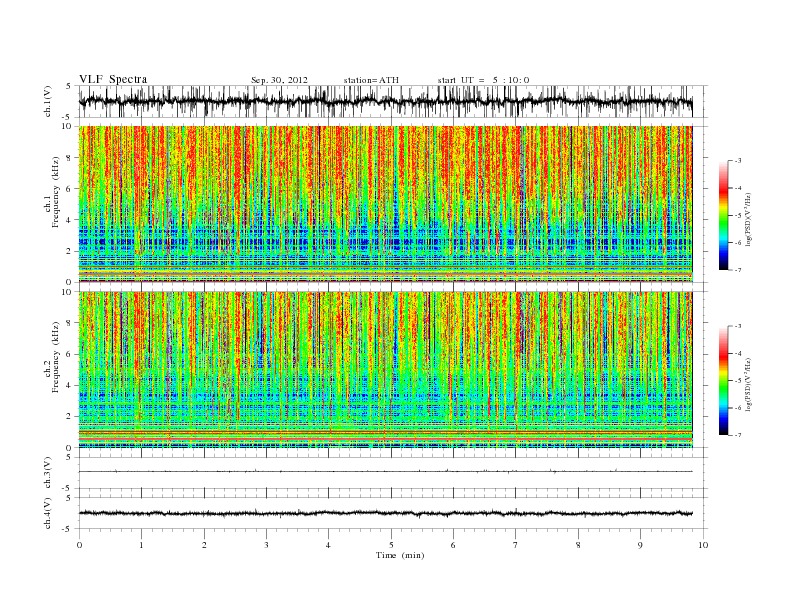The image size is (792, 612).
Task: Click inside the ch.2 spectrogram panel
Action: (x=385, y=369)
